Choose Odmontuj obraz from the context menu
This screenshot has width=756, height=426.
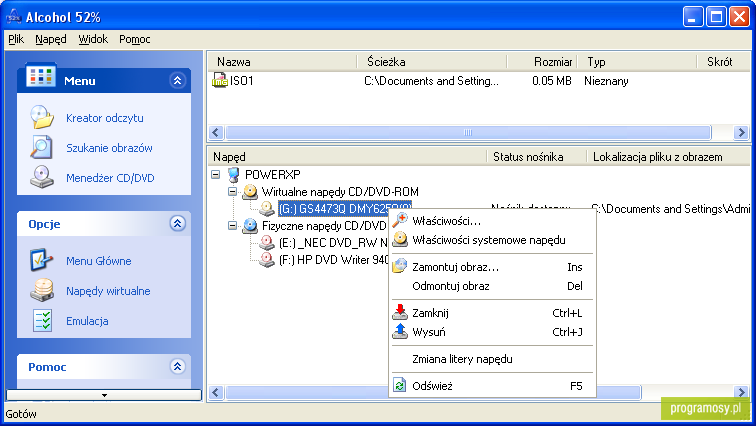point(492,286)
